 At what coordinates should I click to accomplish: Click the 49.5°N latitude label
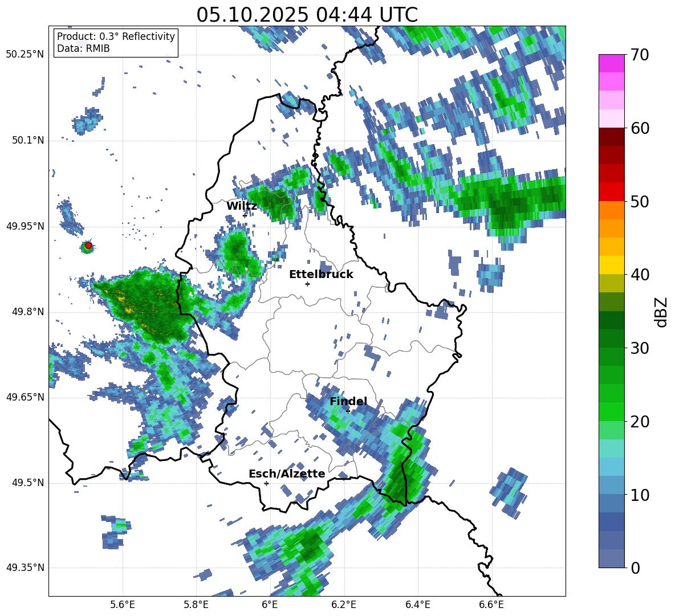point(27,483)
